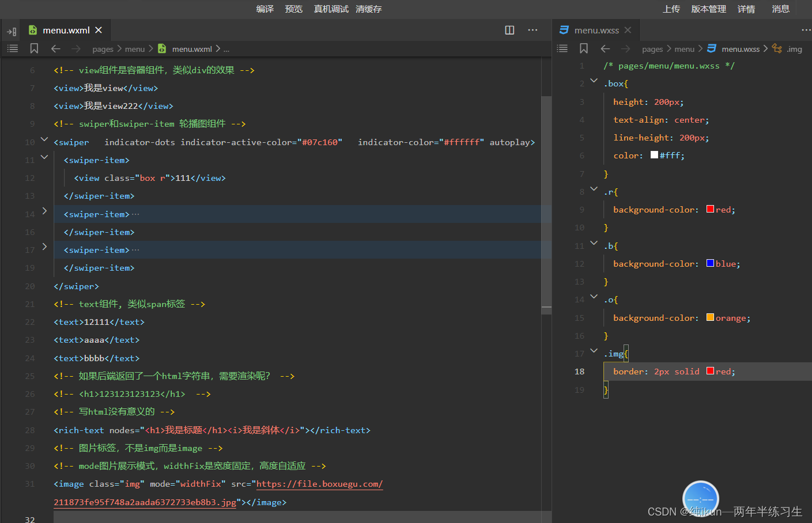Click the folded ellipsis on line 17

coord(135,250)
